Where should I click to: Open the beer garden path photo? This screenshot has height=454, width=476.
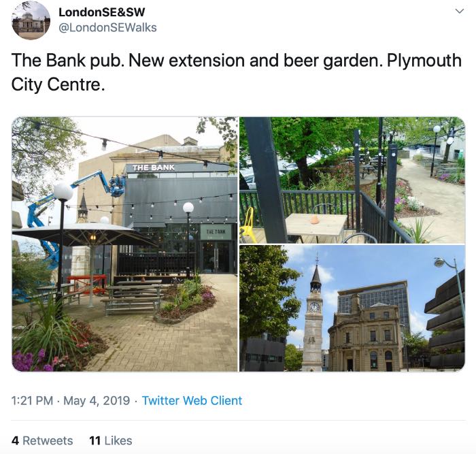[x=352, y=180]
